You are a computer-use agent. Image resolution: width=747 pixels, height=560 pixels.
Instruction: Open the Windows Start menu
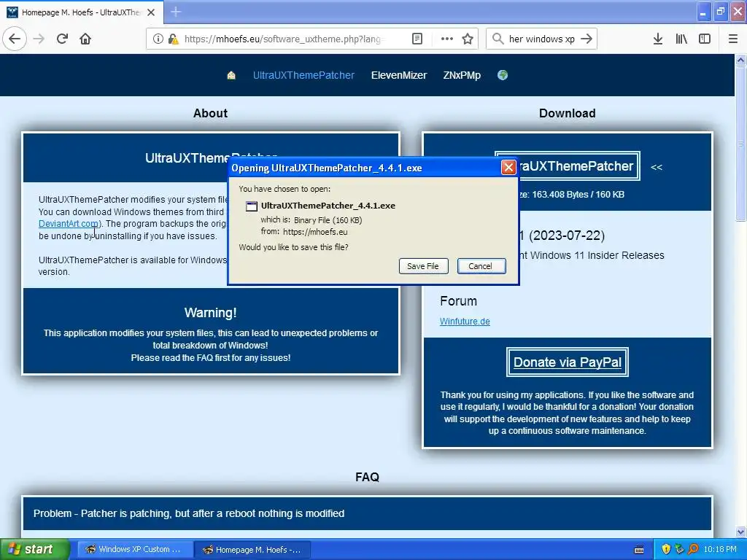(x=34, y=550)
